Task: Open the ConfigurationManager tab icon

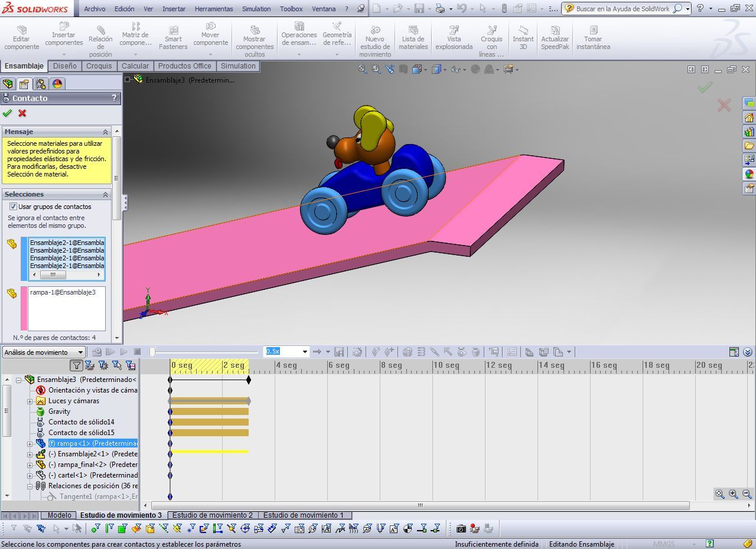Action: tap(41, 84)
